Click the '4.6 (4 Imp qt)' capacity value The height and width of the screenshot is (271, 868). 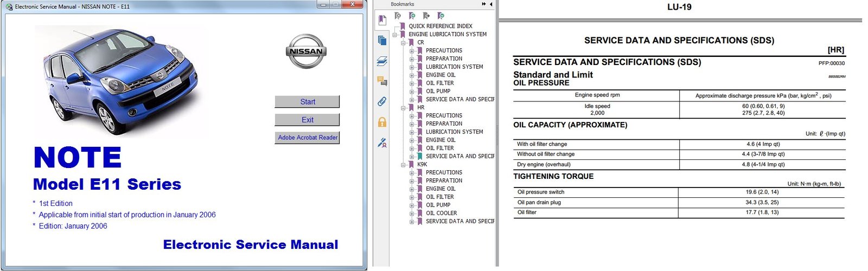point(763,144)
